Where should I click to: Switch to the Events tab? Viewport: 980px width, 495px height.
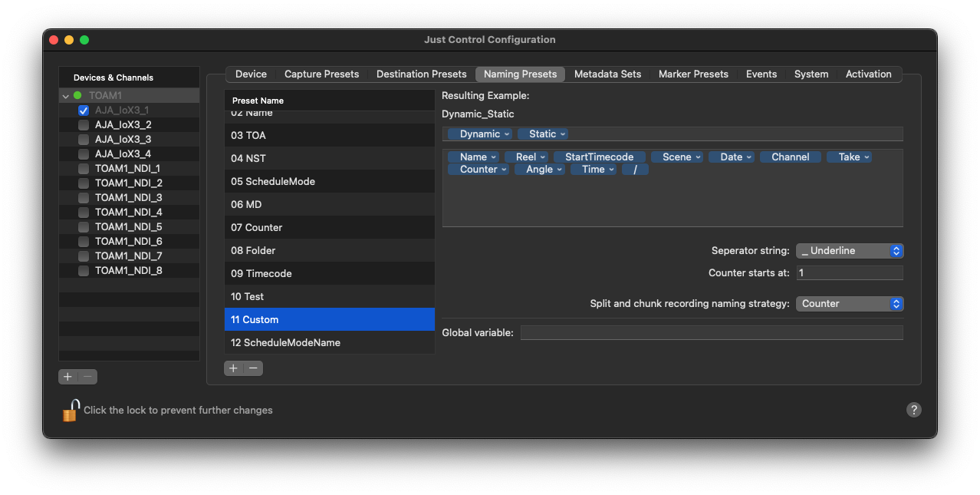click(x=761, y=74)
